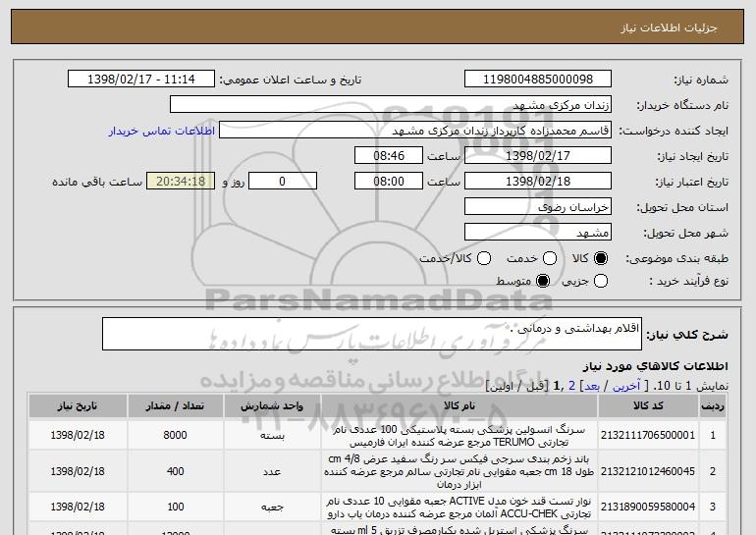Click quantity 400 in row 2
This screenshot has width=756, height=535.
tap(175, 471)
